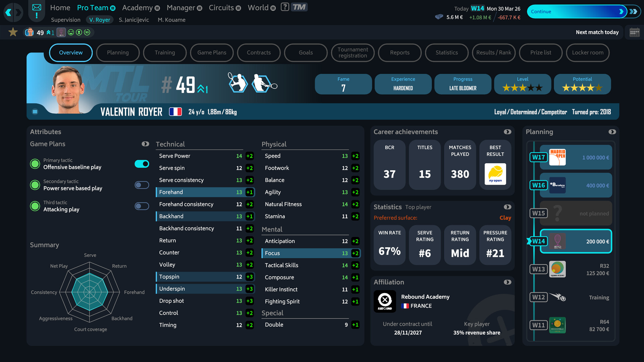Click the favorite star icon

click(13, 32)
